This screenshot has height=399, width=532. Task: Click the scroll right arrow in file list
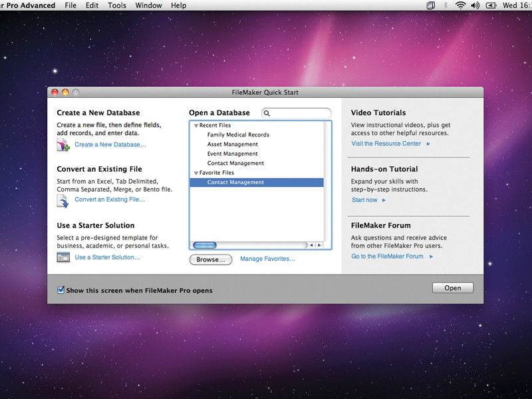319,245
